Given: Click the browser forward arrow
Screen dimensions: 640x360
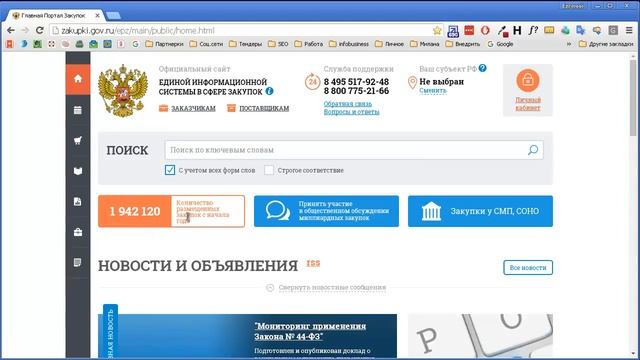Looking at the screenshot, I should pyautogui.click(x=25, y=31).
